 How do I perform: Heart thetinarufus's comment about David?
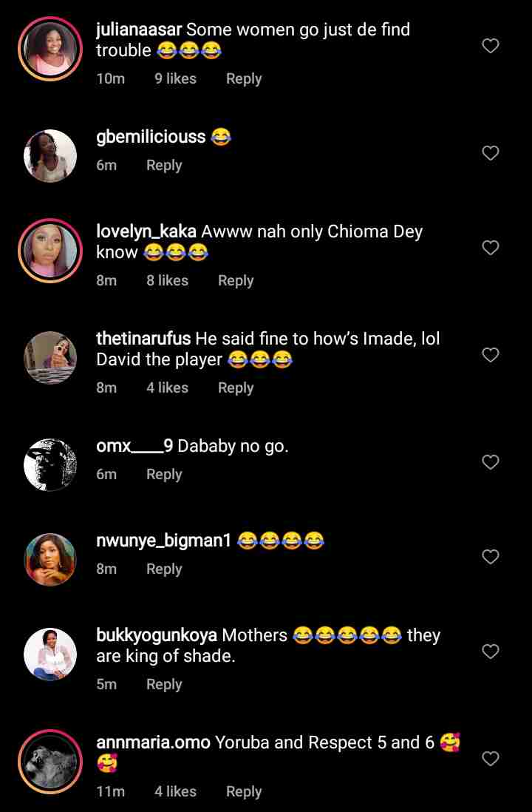coord(491,355)
